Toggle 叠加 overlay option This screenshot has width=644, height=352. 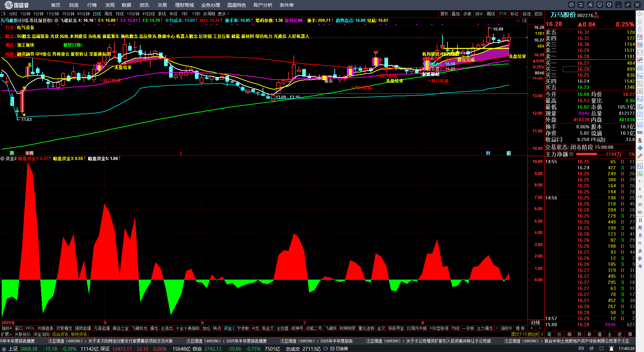tap(456, 14)
